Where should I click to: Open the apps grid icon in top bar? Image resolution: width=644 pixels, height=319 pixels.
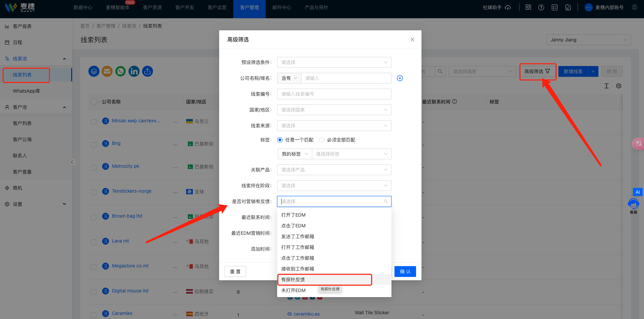tap(528, 7)
